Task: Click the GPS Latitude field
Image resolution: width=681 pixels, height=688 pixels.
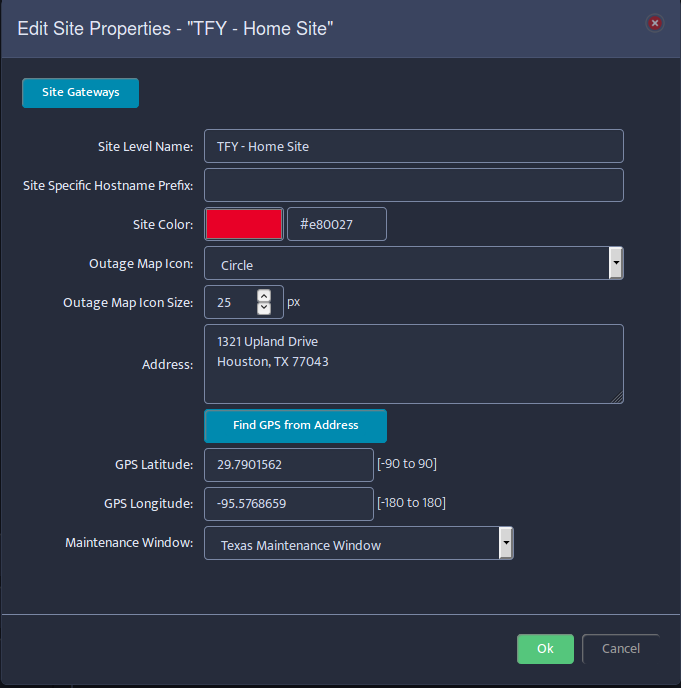Action: [x=289, y=465]
